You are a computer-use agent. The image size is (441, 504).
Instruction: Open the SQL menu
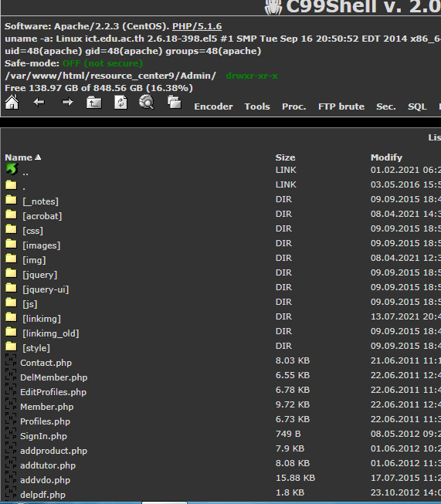pos(417,107)
